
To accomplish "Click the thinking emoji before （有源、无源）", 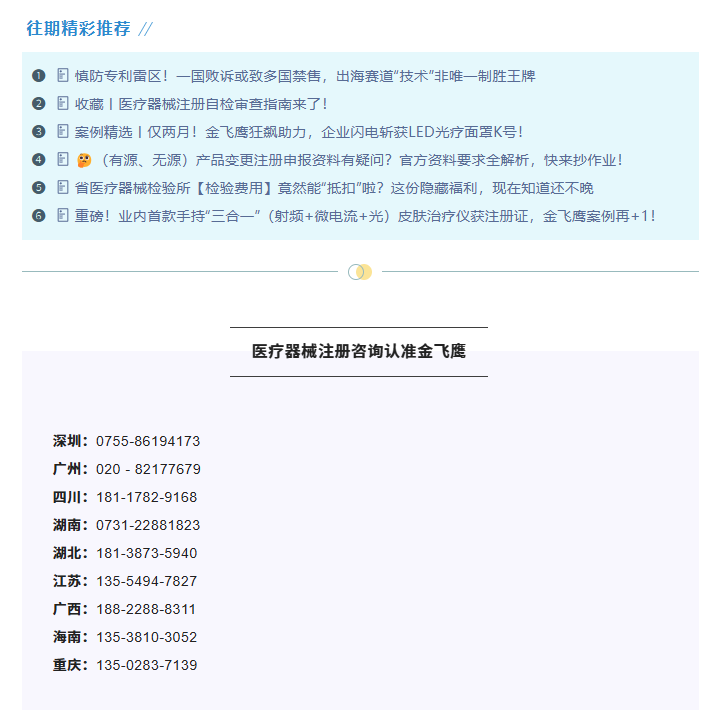I will point(84,160).
